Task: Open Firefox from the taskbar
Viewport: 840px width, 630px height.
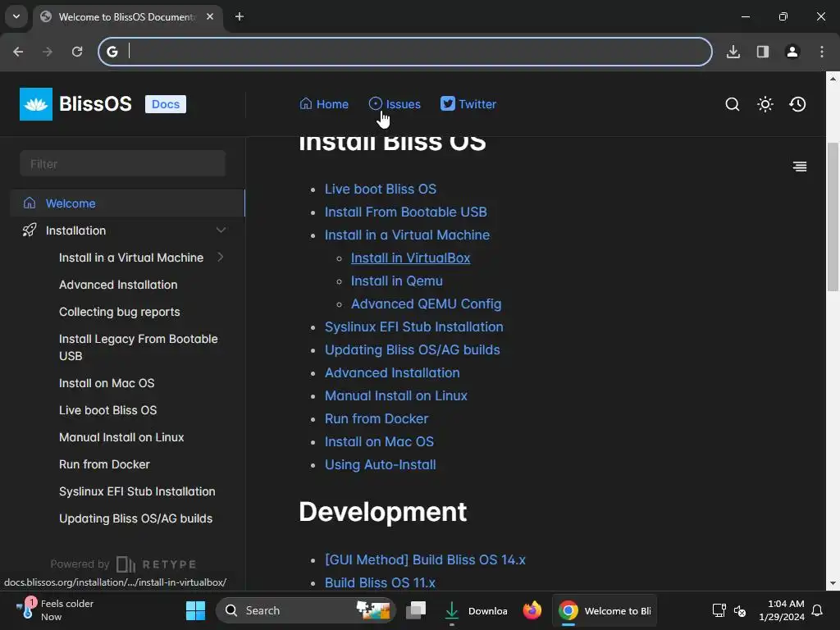Action: [x=532, y=610]
